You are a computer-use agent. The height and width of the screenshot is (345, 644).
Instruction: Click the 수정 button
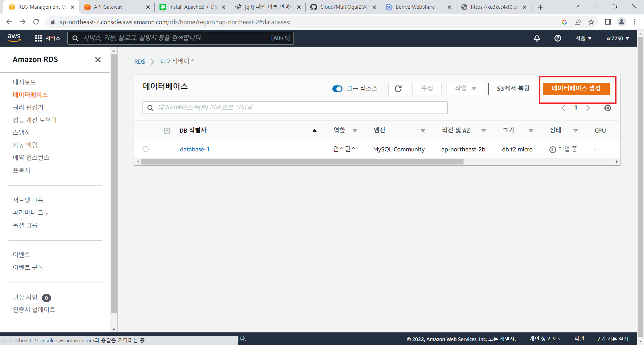tap(427, 89)
